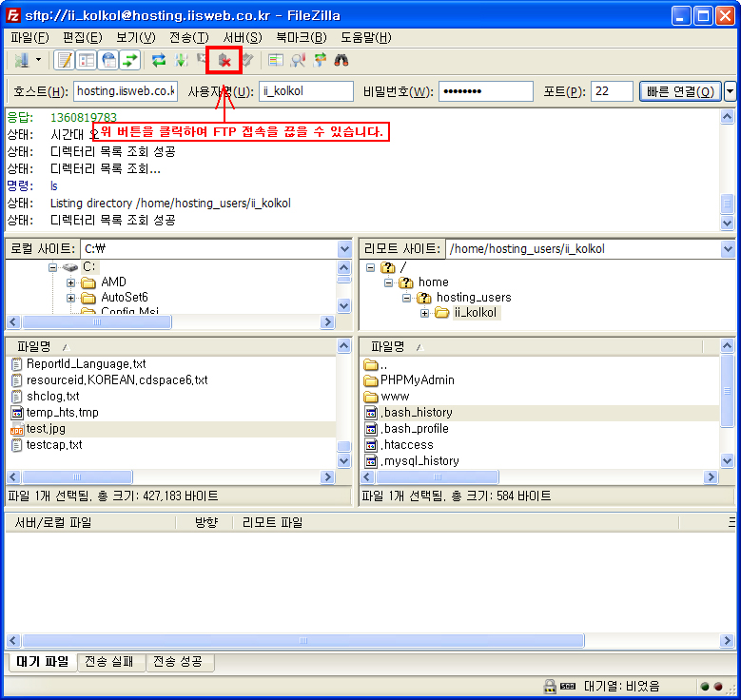The height and width of the screenshot is (700, 741).
Task: Open the 보기(V) menu
Action: tap(136, 37)
